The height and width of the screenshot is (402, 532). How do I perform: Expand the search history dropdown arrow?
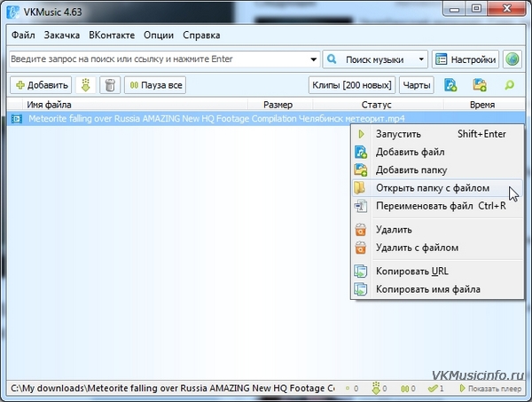coord(314,59)
